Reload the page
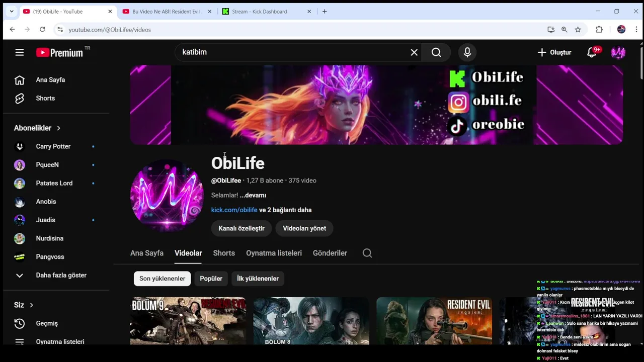This screenshot has height=362, width=644. tap(42, 30)
